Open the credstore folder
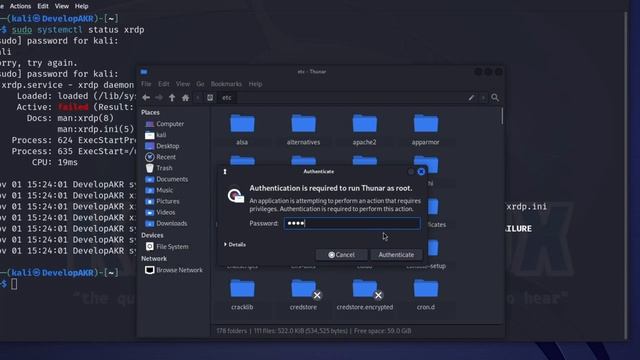640x360 pixels. point(303,295)
